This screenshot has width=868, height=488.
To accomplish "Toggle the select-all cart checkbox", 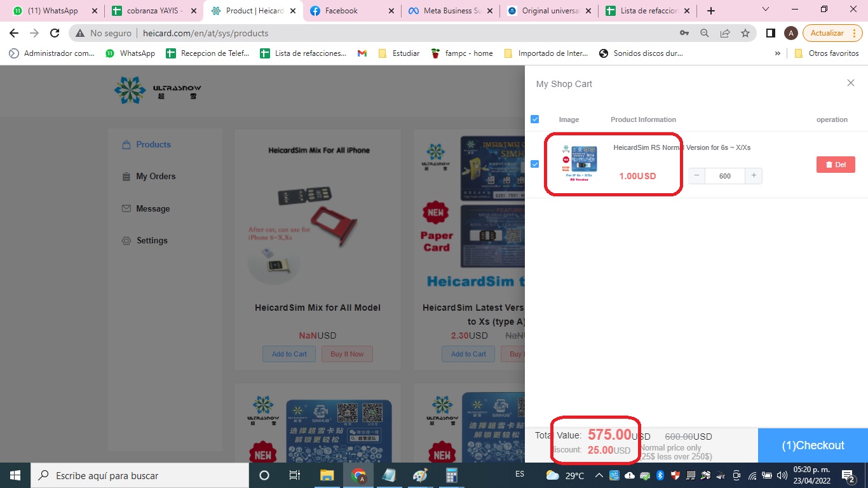I will [x=534, y=119].
